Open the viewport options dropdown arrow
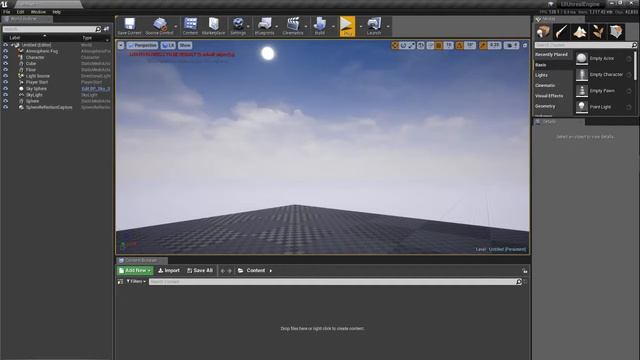 coord(121,45)
